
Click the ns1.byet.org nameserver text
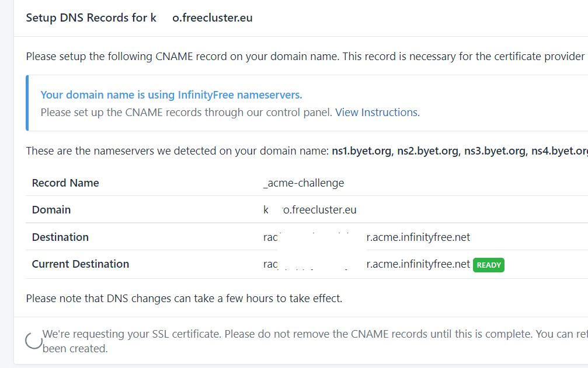[x=362, y=152]
